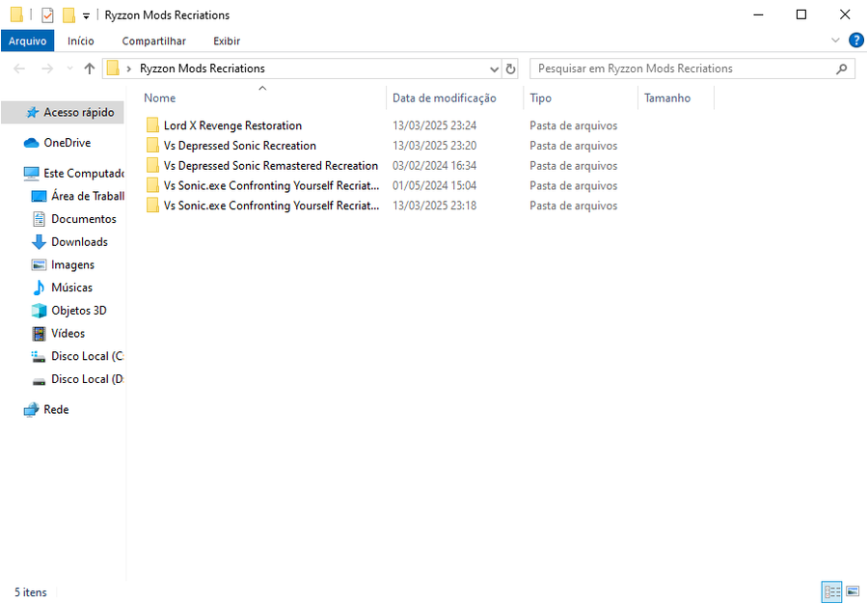Minimize the Explorer window
The width and height of the screenshot is (868, 604).
[x=758, y=14]
